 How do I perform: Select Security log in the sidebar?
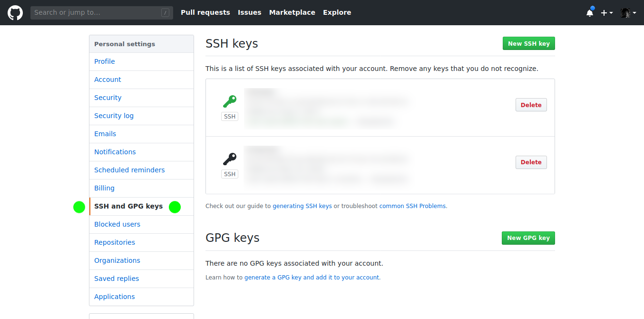point(114,116)
